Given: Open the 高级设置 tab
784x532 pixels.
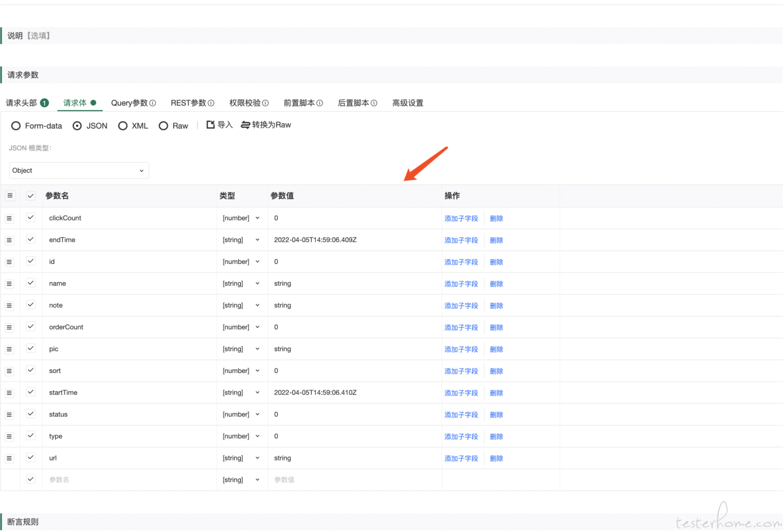Looking at the screenshot, I should [408, 103].
